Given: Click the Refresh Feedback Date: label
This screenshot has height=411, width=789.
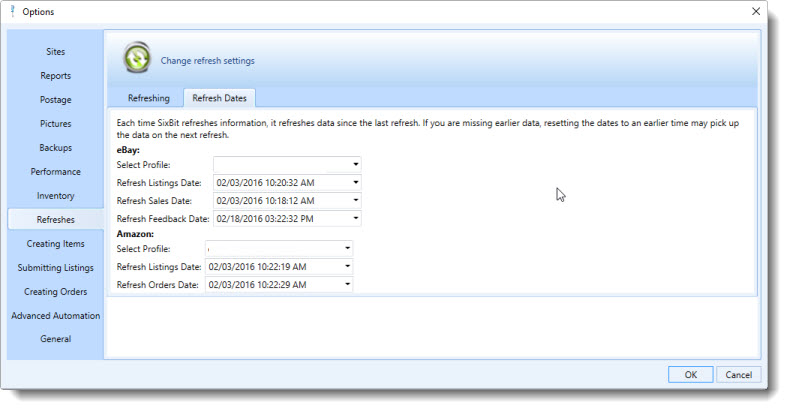Looking at the screenshot, I should point(163,219).
